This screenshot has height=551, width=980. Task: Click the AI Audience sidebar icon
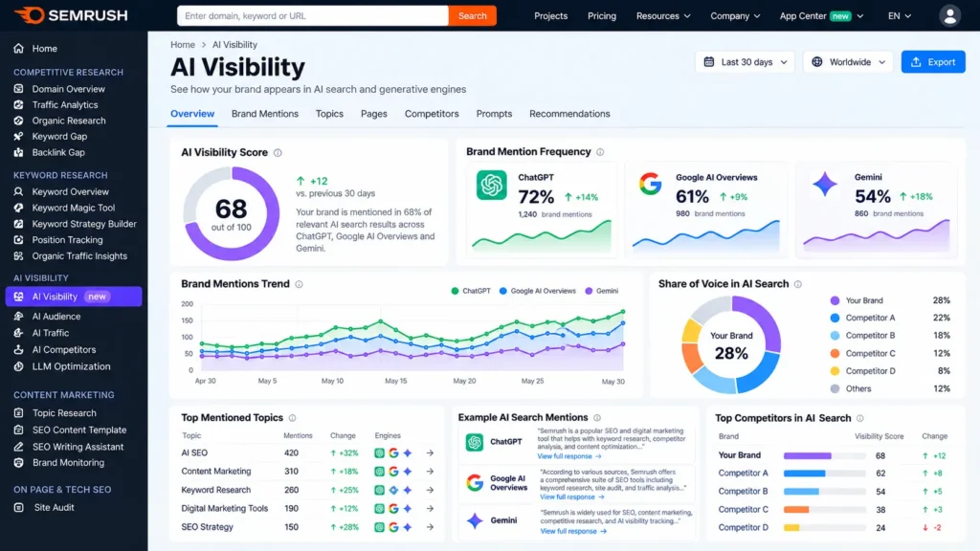coord(19,316)
